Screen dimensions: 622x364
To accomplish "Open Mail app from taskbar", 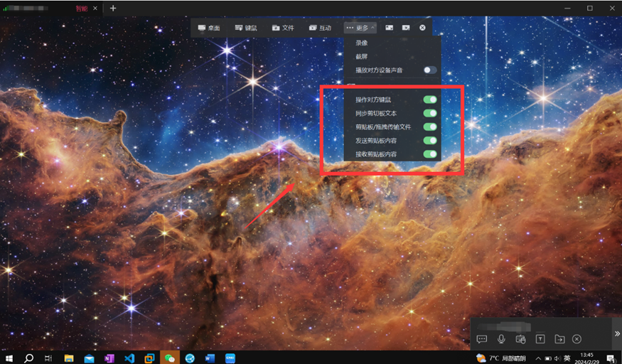I will [x=90, y=358].
